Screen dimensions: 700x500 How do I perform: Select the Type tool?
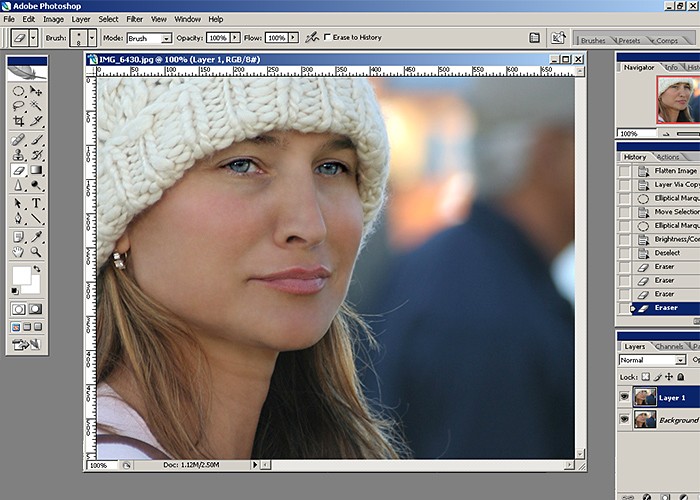coord(36,203)
